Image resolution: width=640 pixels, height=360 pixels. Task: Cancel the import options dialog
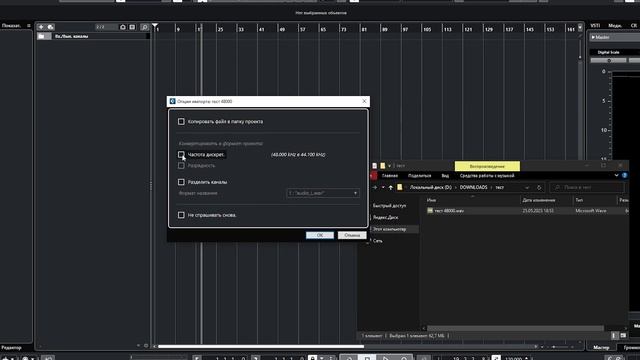coord(352,235)
